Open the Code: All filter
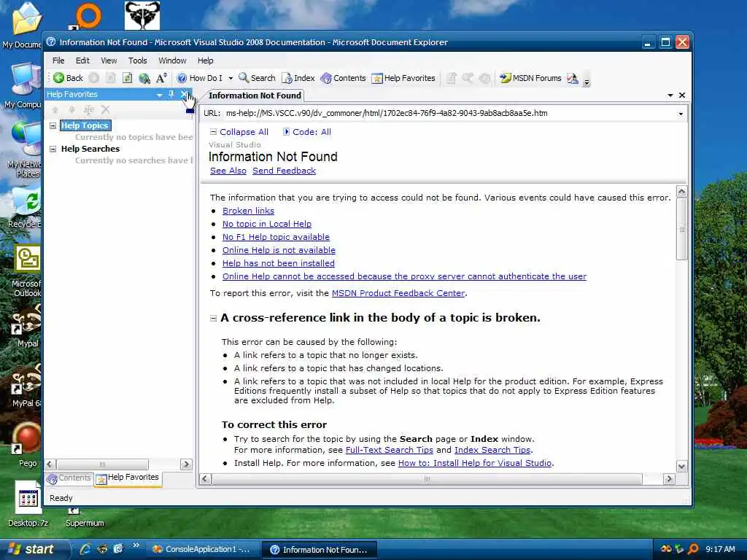This screenshot has height=560, width=747. pyautogui.click(x=307, y=132)
